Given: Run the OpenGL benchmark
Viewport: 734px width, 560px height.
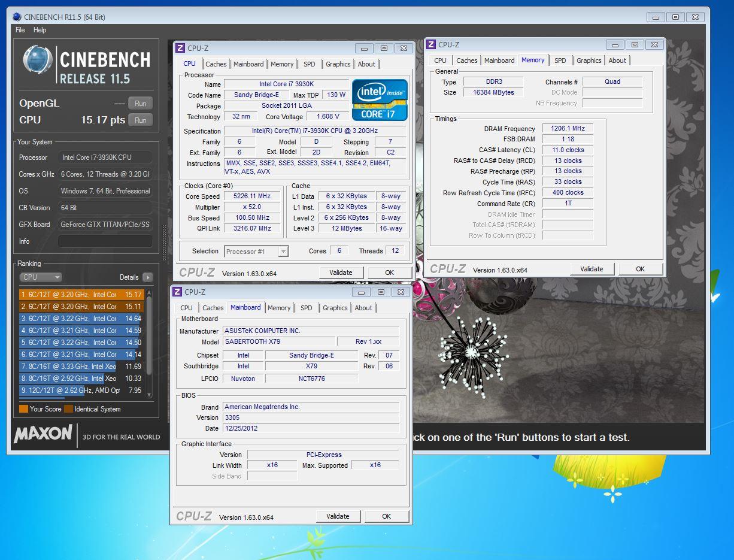Looking at the screenshot, I should (x=141, y=103).
